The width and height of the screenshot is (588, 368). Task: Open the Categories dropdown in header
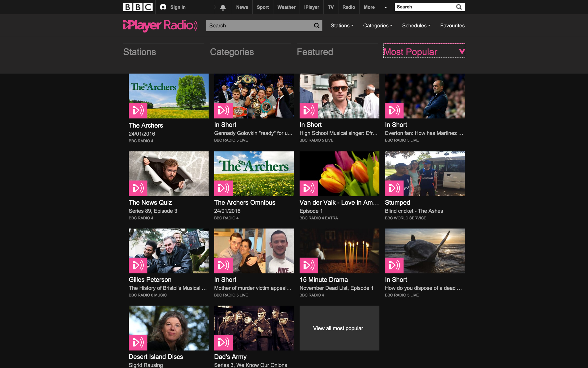tap(378, 26)
